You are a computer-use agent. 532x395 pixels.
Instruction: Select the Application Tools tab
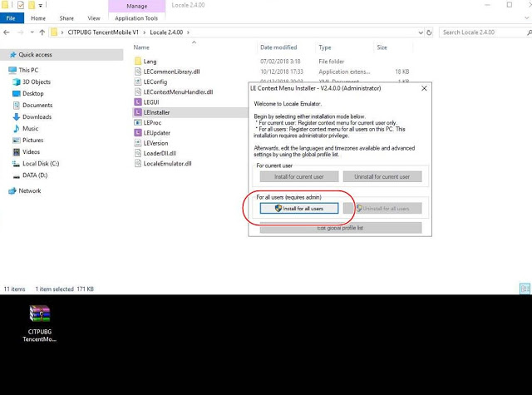[136, 18]
